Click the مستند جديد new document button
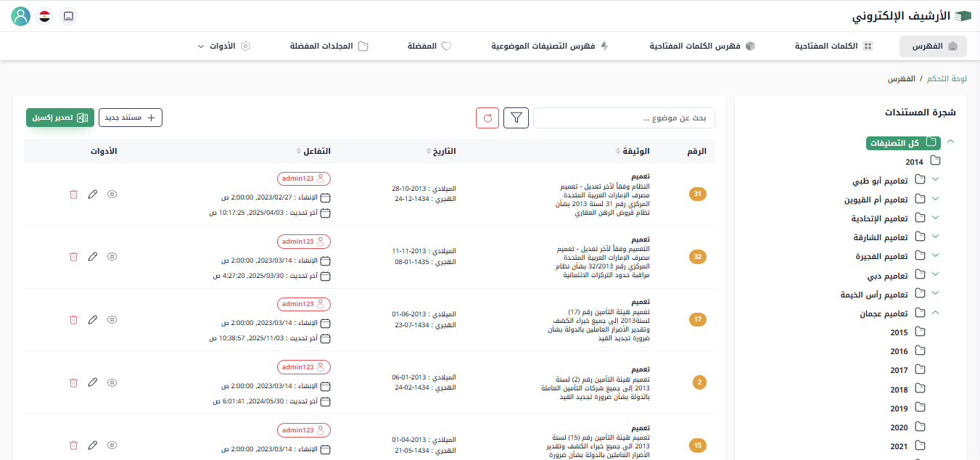This screenshot has width=980, height=460. tap(131, 118)
